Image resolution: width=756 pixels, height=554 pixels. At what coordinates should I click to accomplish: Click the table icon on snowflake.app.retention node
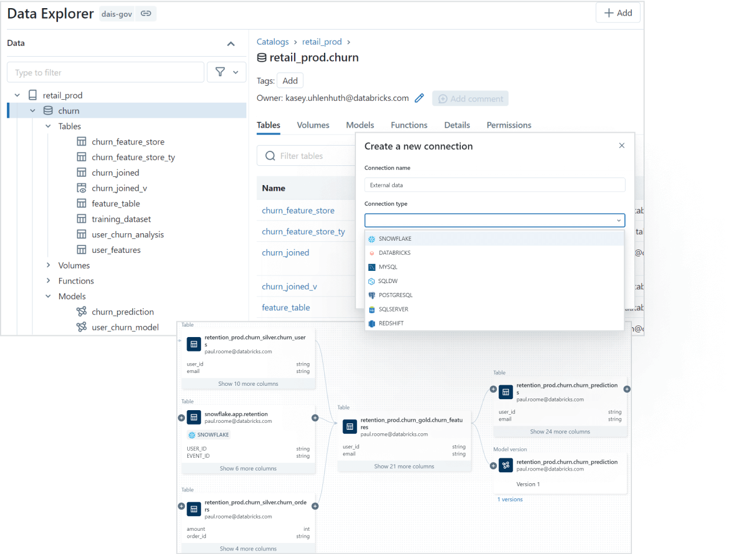[194, 417]
